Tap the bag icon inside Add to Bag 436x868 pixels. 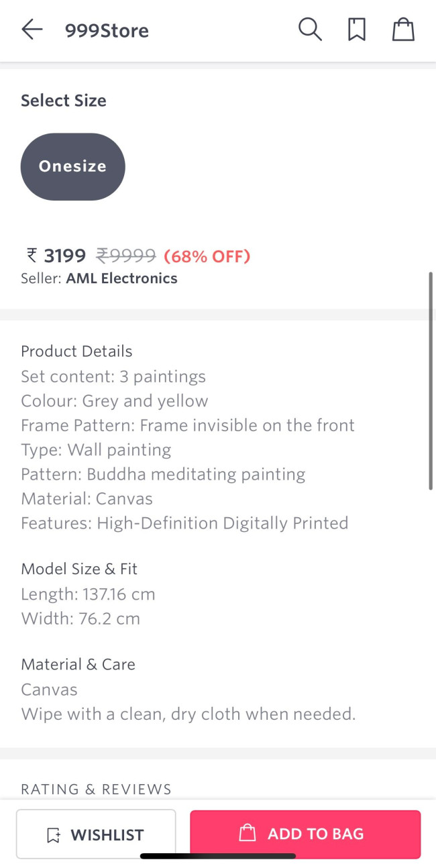pos(248,834)
